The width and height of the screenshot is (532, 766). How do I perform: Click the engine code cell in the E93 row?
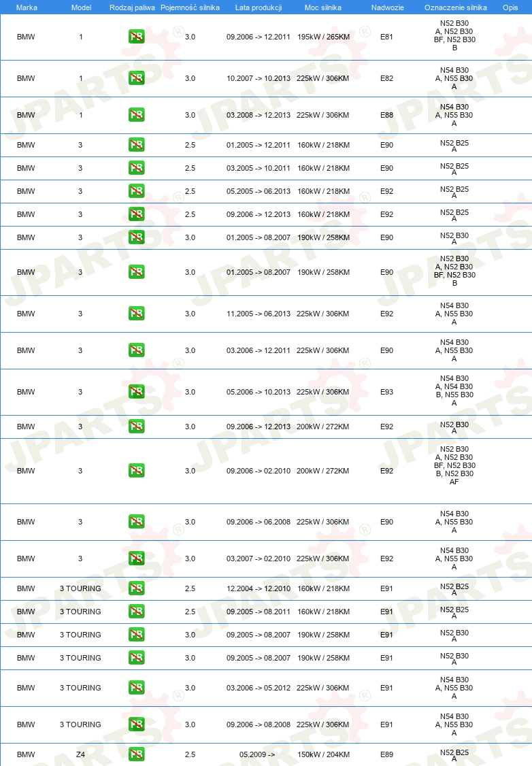tap(454, 390)
